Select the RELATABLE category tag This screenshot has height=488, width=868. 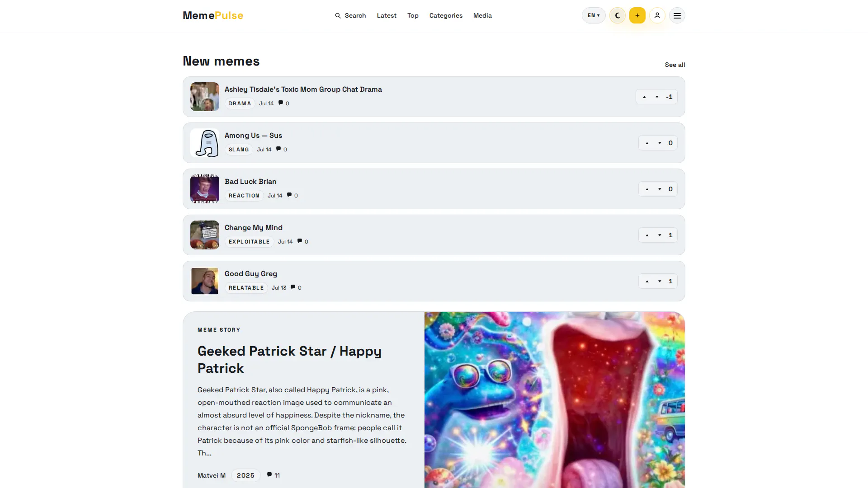tap(246, 288)
